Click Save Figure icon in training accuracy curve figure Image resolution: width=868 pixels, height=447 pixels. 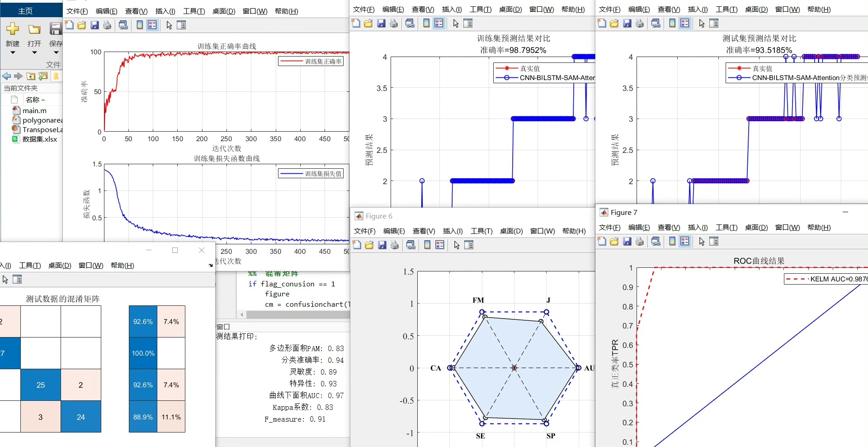coord(94,25)
